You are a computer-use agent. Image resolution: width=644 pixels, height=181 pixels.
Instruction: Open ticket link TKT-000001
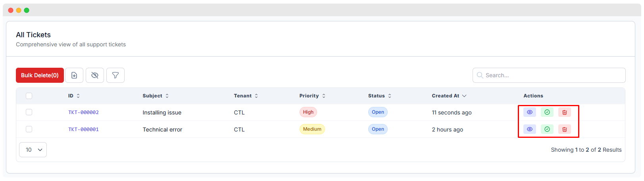tap(83, 130)
